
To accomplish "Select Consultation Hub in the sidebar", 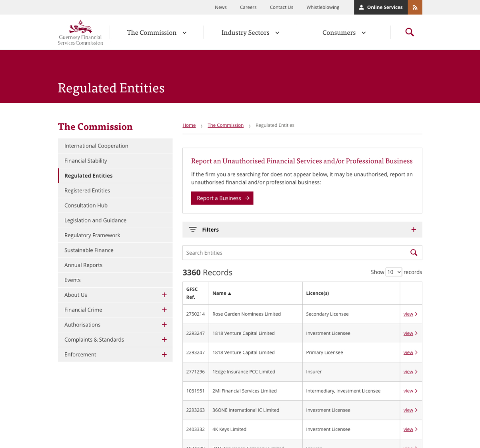I will (x=86, y=205).
